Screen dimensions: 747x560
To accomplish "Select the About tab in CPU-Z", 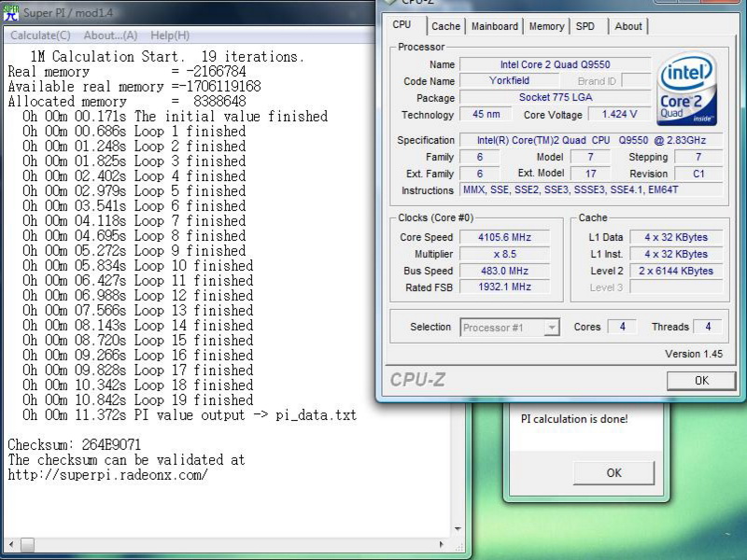I will tap(628, 26).
